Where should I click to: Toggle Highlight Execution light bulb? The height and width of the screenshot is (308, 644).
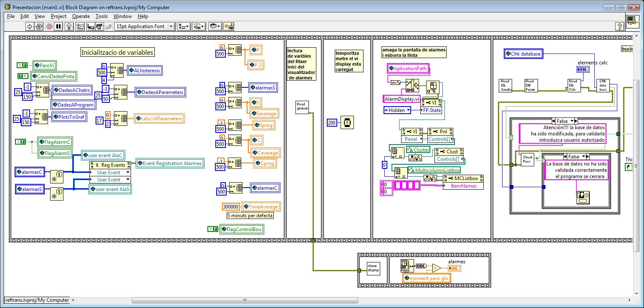point(69,26)
